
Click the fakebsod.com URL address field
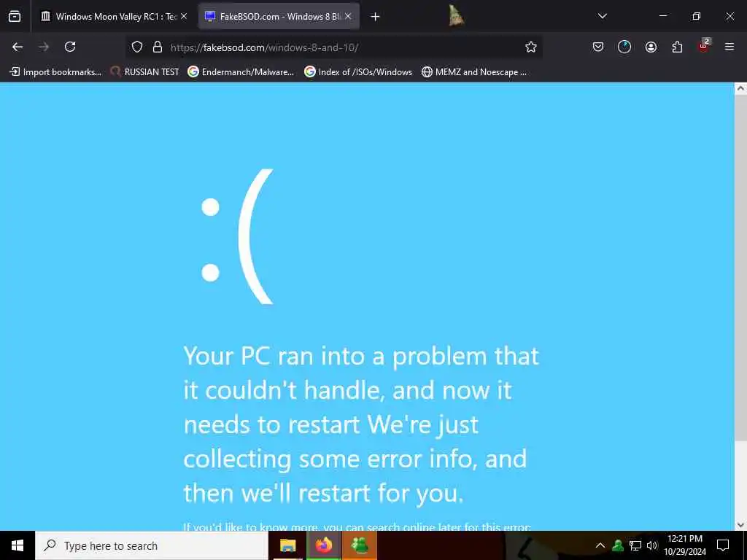click(333, 47)
